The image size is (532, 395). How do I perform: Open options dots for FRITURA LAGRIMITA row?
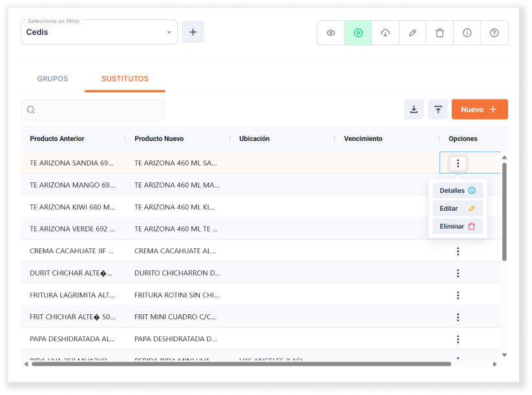click(x=458, y=295)
